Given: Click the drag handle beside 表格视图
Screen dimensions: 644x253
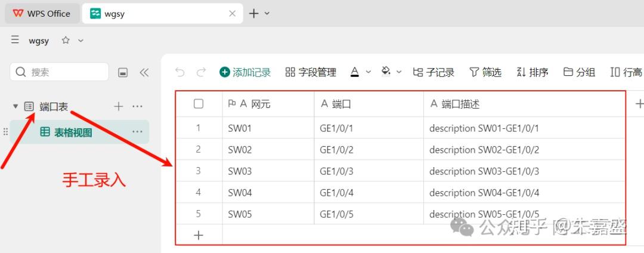Looking at the screenshot, I should [5, 132].
